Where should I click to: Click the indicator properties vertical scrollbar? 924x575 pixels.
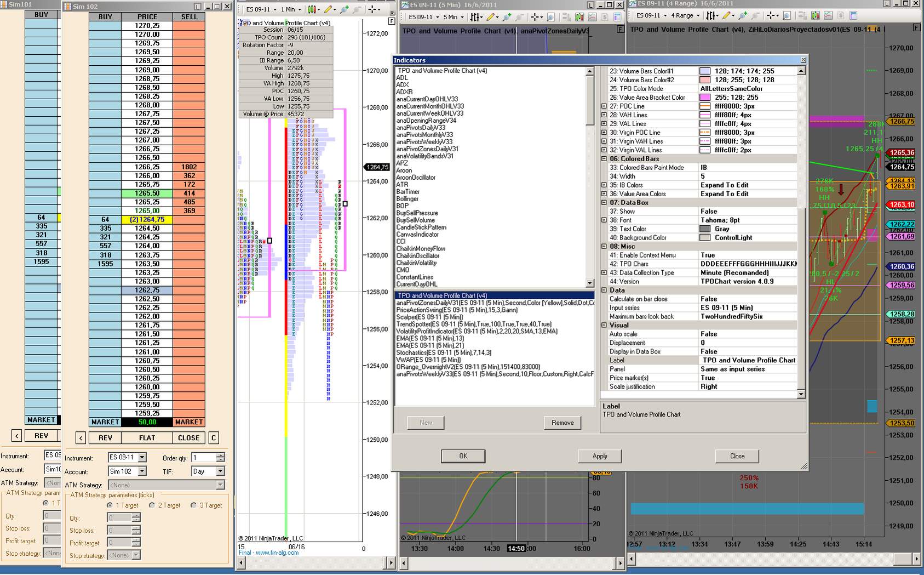[x=801, y=232]
